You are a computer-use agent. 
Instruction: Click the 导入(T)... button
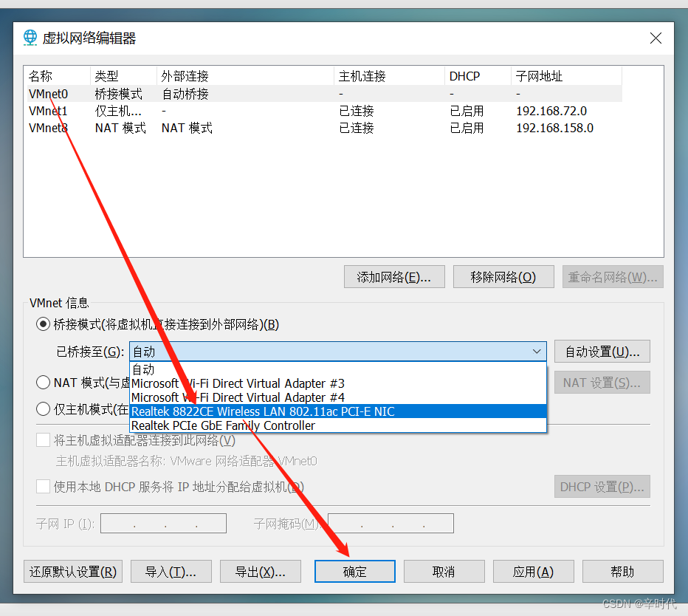pos(171,571)
